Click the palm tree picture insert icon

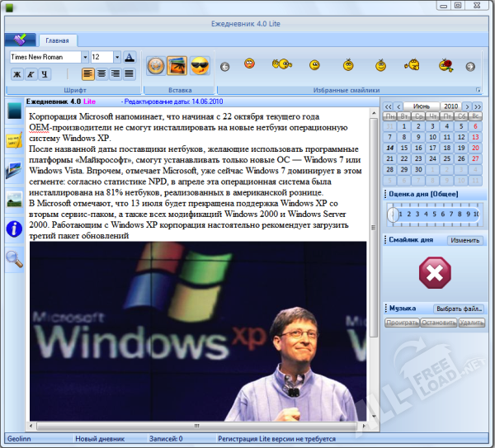pos(177,65)
